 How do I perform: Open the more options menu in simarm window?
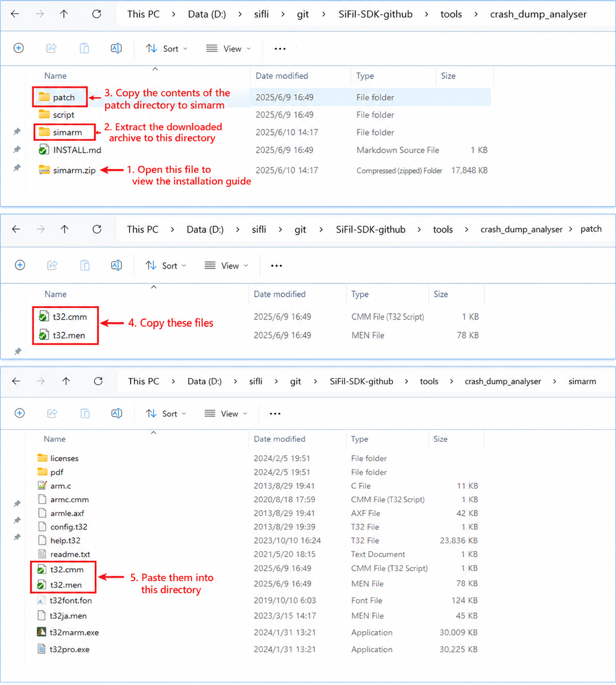pyautogui.click(x=275, y=414)
